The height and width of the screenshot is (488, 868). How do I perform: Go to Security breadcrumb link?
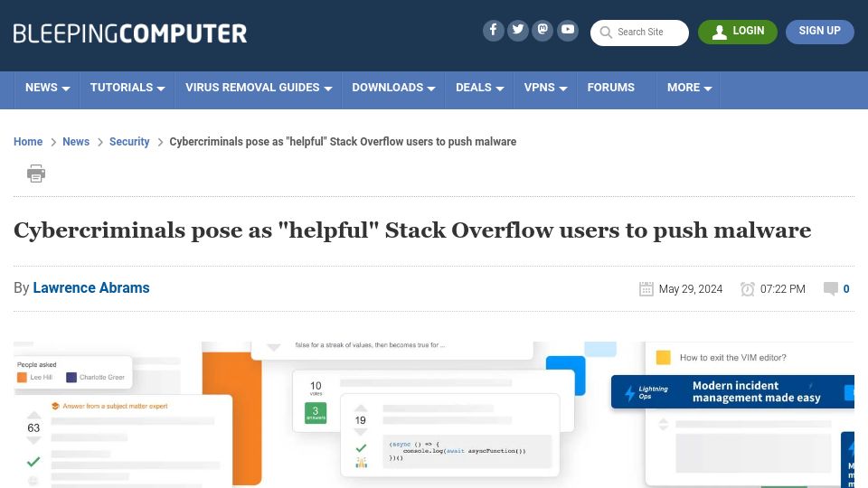[x=129, y=142]
